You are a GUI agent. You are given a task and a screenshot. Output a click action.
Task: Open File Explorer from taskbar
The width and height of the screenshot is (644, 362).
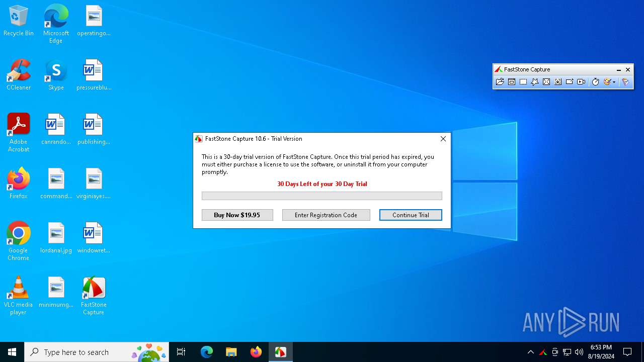pyautogui.click(x=231, y=352)
